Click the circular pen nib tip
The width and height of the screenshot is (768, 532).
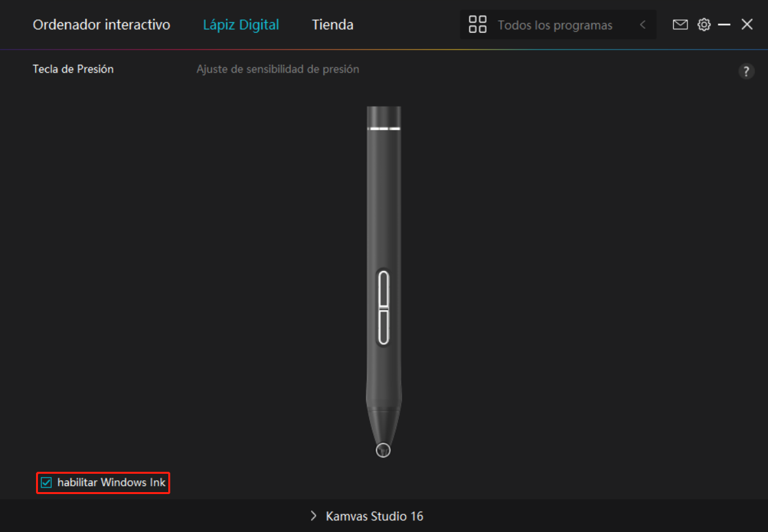[383, 450]
